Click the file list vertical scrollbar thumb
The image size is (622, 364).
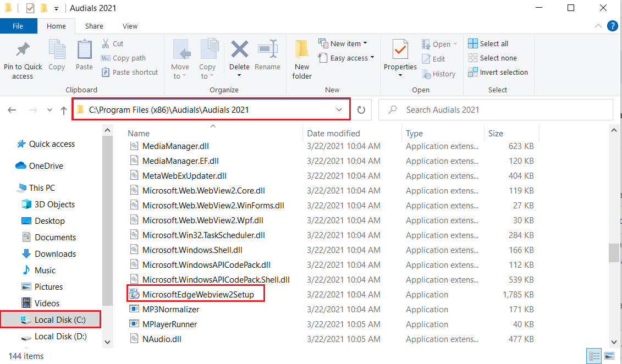click(614, 253)
